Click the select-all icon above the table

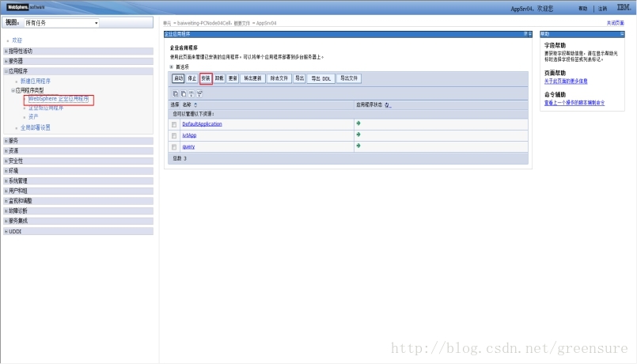176,94
